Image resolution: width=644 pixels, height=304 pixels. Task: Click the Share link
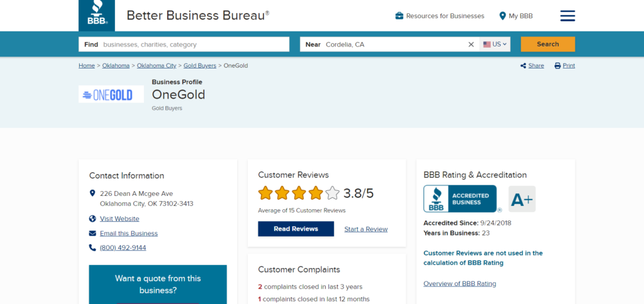536,66
